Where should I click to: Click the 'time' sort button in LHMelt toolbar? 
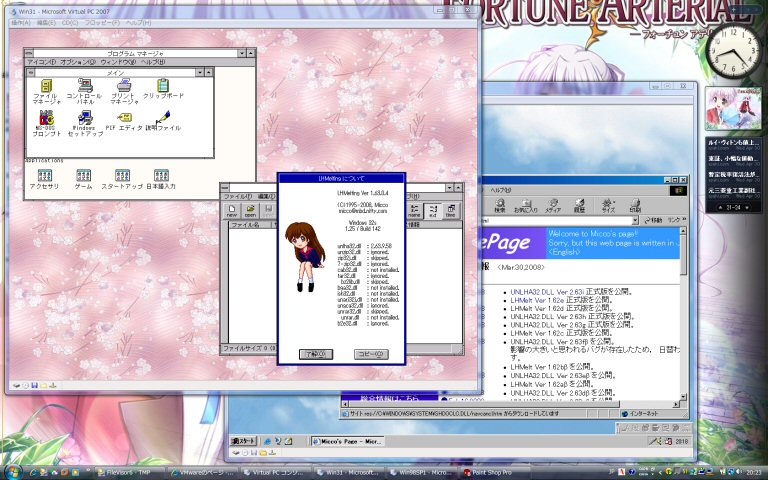(x=451, y=211)
